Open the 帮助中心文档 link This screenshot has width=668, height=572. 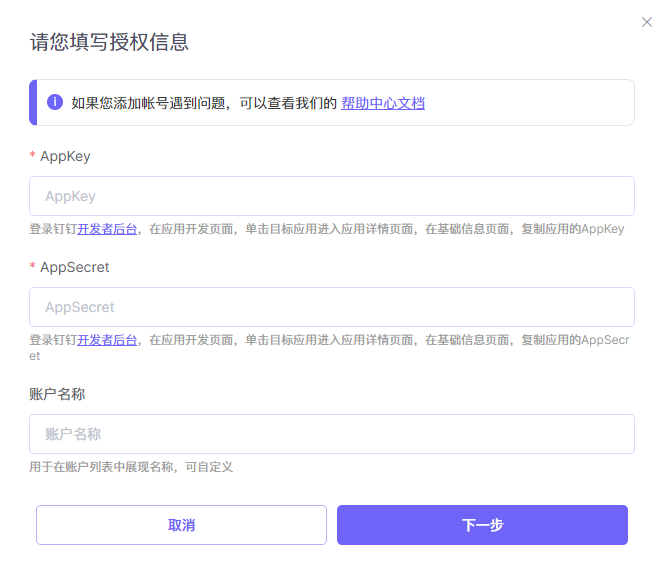pyautogui.click(x=383, y=103)
